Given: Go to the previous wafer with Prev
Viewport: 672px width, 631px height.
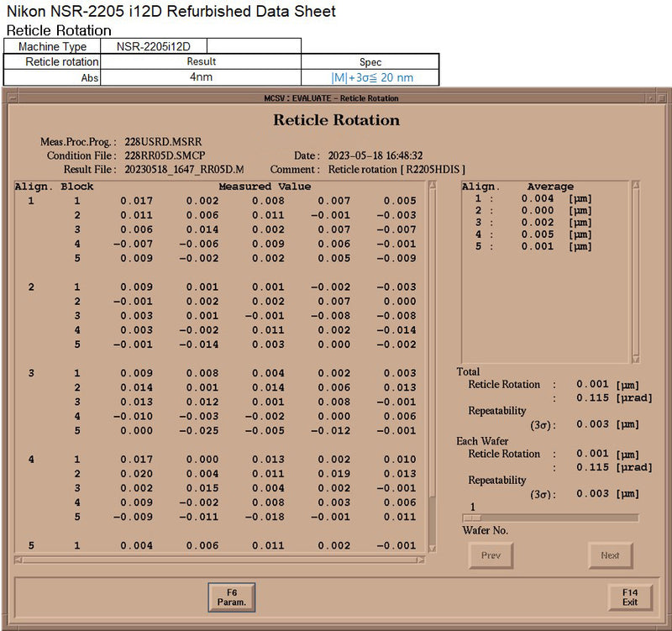Looking at the screenshot, I should pos(491,555).
